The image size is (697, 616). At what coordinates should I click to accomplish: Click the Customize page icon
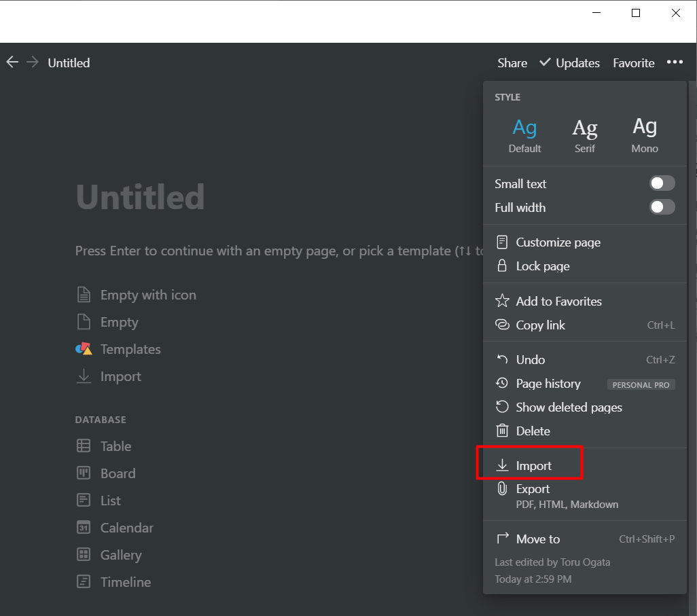point(502,242)
